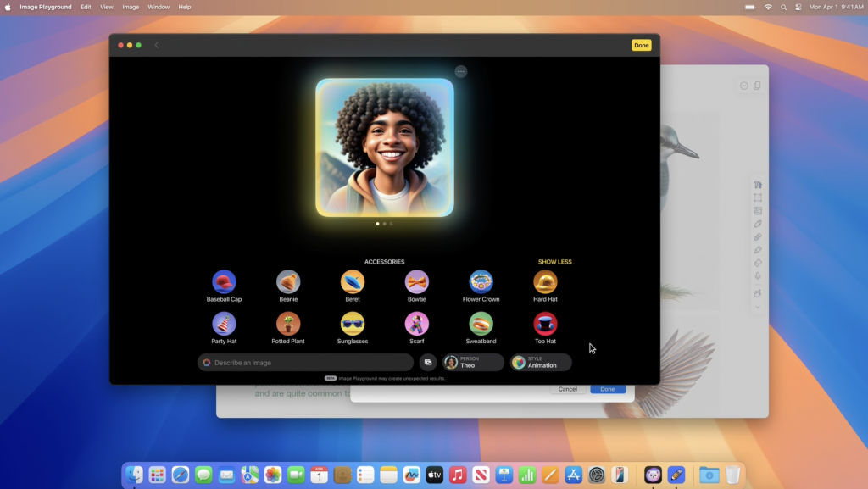Click the Cancel button in background dialog
Screen dimensions: 868x489
click(567, 389)
